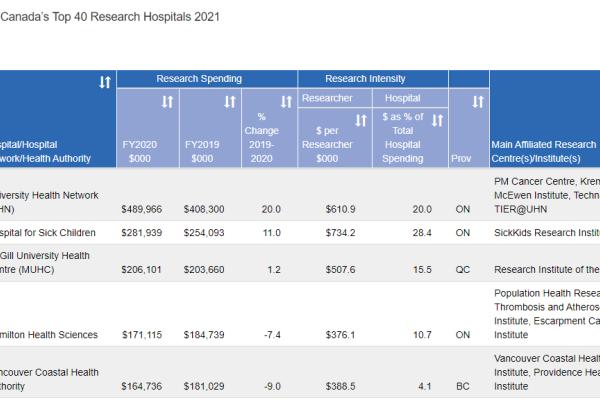Select the $734.2 per researcher value
Screen dimensions: 600x400
pyautogui.click(x=340, y=233)
